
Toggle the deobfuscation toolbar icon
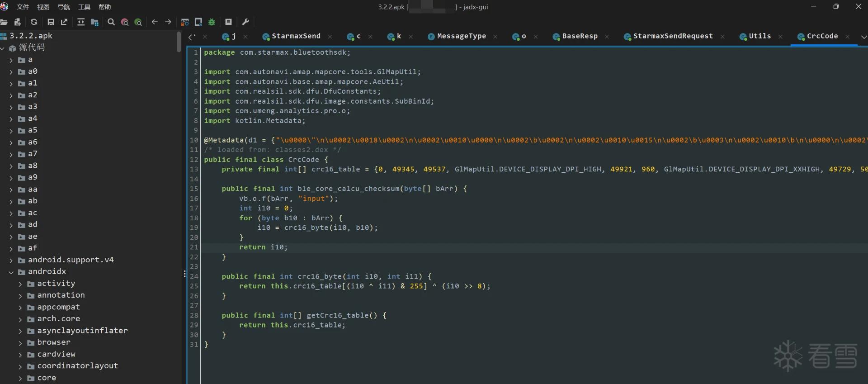185,22
